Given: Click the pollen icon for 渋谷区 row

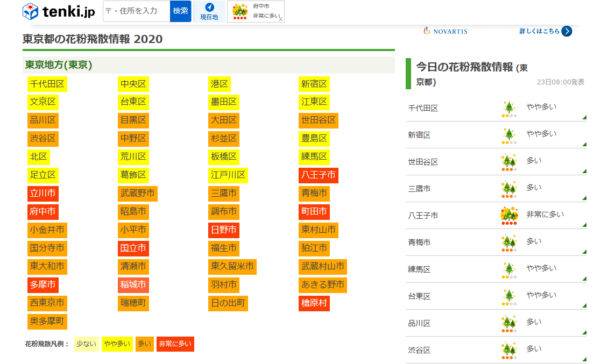Looking at the screenshot, I should point(508,350).
